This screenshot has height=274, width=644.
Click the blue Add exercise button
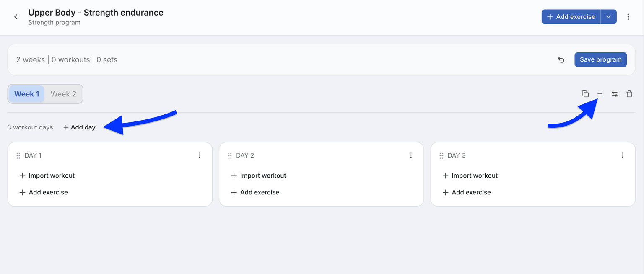click(x=571, y=17)
